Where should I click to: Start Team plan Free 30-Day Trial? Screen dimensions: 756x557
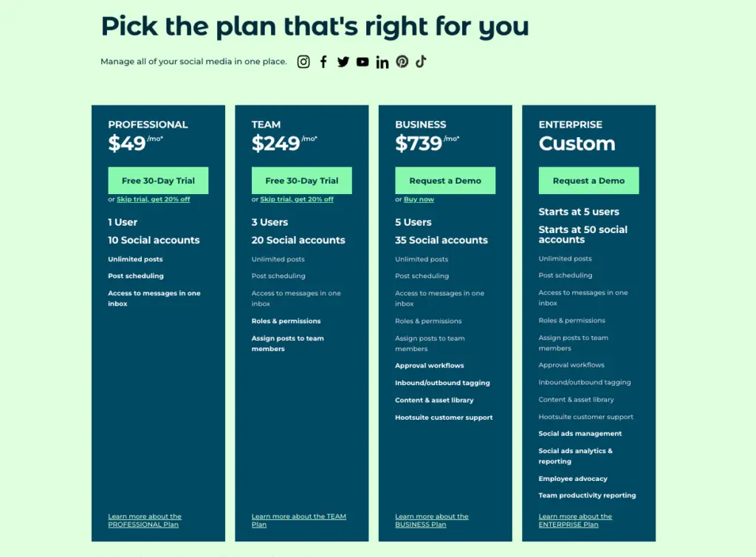click(302, 181)
